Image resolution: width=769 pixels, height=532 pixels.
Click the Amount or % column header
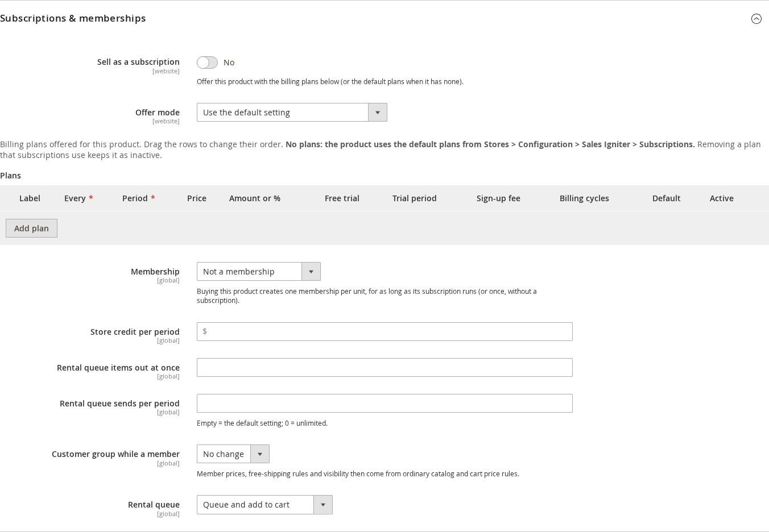pos(255,198)
